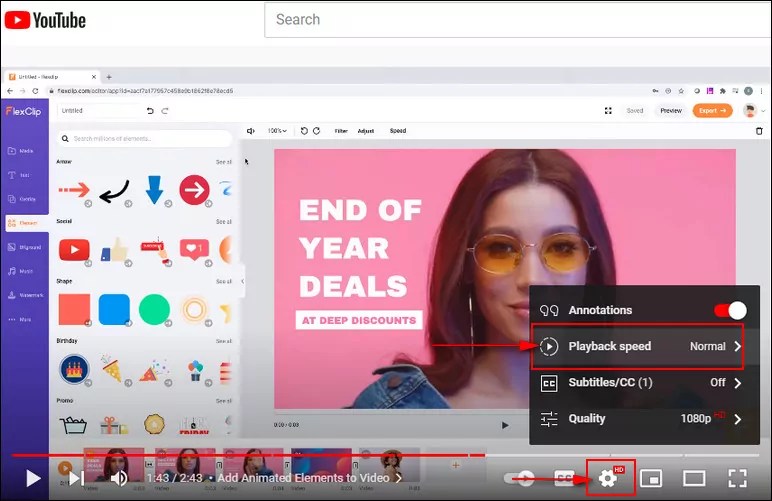The image size is (772, 501).
Task: Go to YouTube home via logo
Action: click(x=45, y=20)
